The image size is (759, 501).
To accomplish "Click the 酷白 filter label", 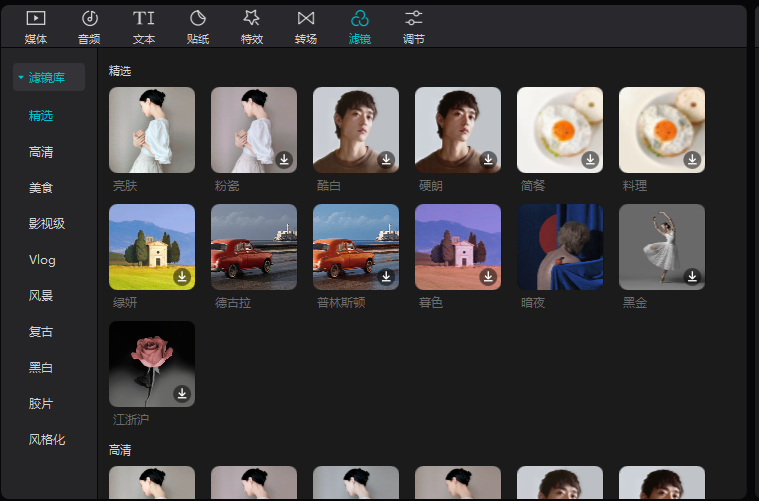I will [329, 186].
